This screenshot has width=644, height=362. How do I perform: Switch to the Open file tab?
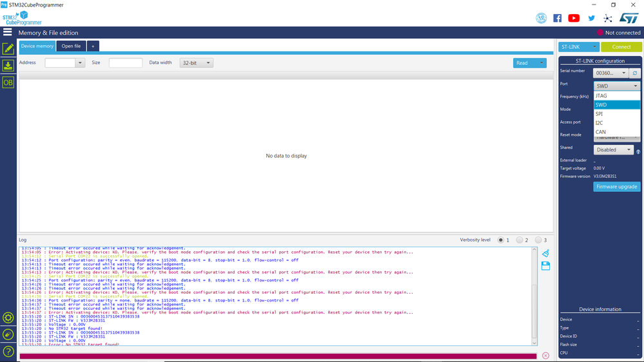click(x=71, y=46)
